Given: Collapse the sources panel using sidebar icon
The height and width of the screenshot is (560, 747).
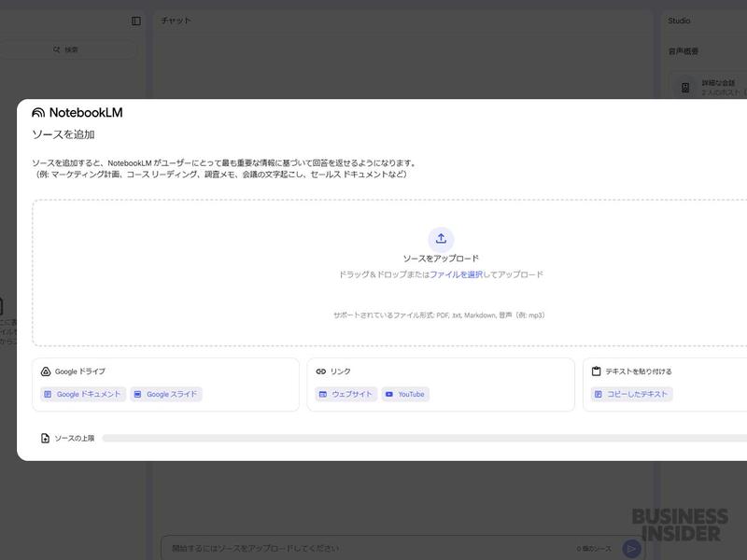Looking at the screenshot, I should (136, 21).
